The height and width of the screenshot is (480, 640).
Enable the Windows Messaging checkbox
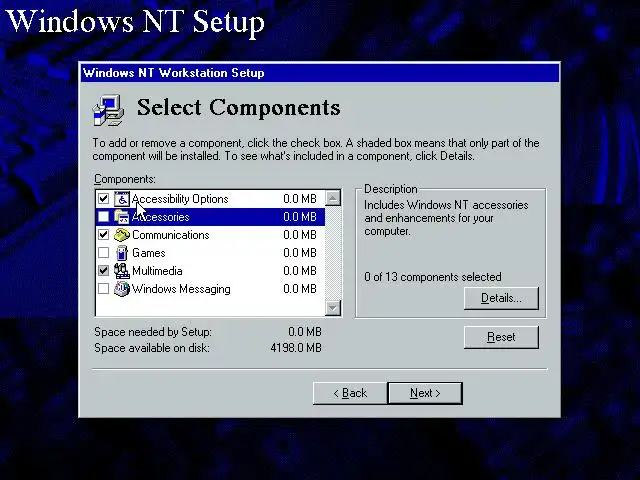tap(104, 289)
